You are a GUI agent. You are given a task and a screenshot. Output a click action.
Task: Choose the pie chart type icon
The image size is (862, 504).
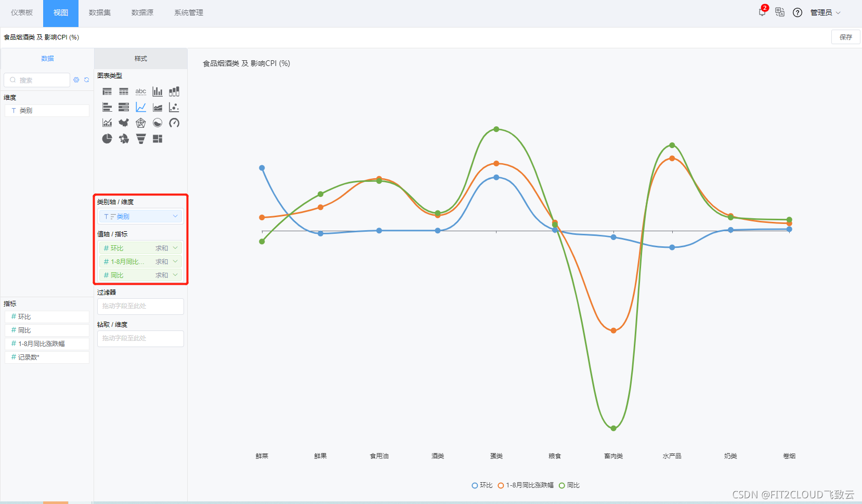click(107, 139)
